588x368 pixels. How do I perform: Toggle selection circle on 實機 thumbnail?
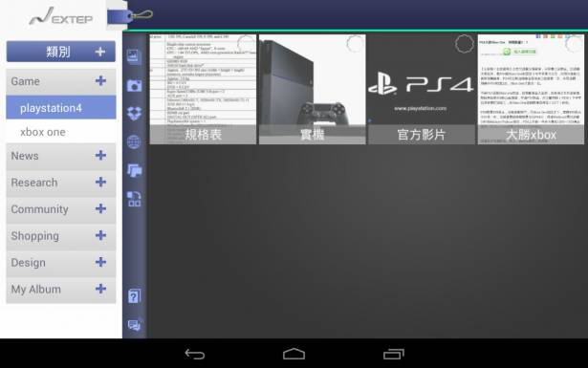tap(355, 44)
